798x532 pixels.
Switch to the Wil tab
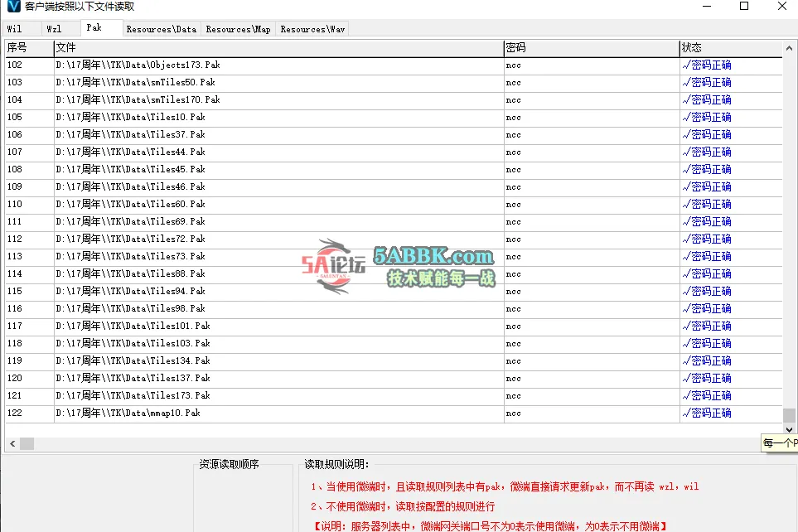[x=21, y=29]
